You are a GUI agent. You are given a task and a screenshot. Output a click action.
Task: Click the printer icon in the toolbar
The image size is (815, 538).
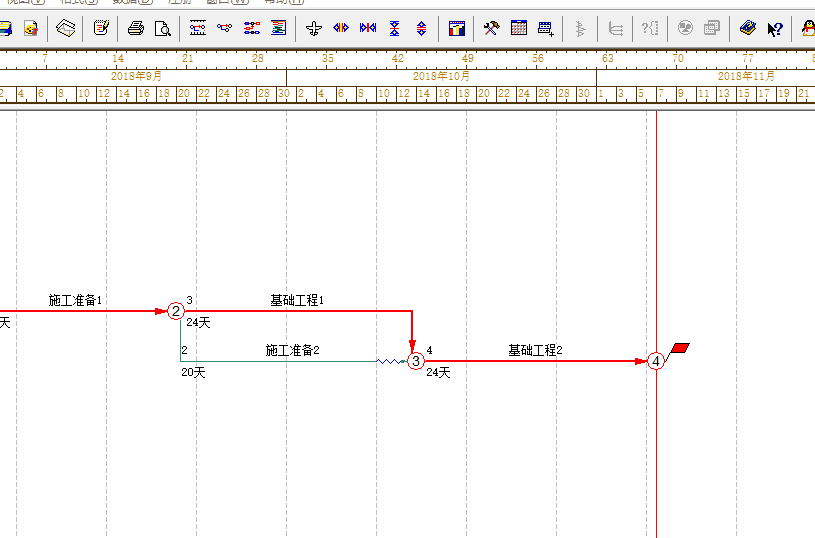click(135, 28)
